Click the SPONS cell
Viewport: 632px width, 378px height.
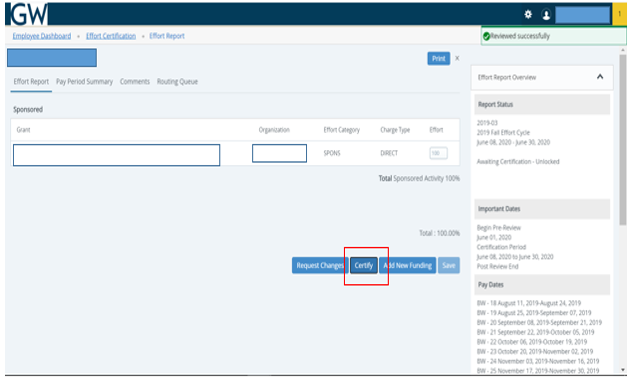click(332, 153)
